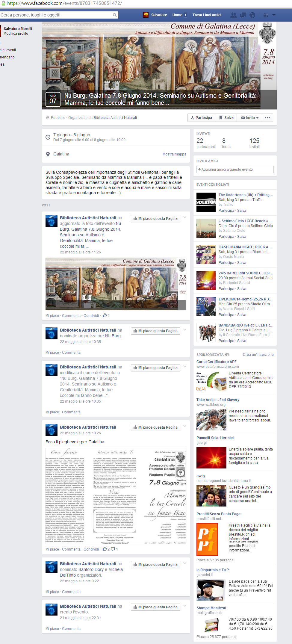Open Modifica profilo in the sidebar
292x644 pixels.
click(x=16, y=34)
